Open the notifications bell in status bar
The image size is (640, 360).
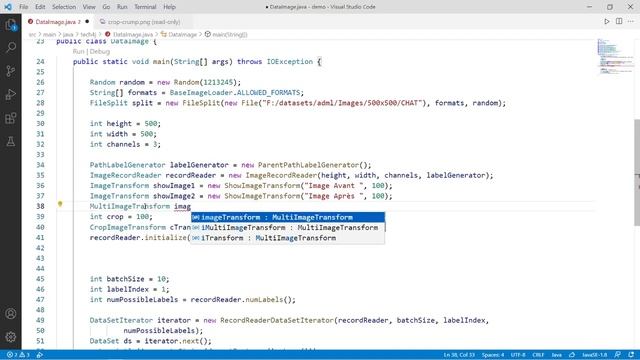[x=631, y=355]
